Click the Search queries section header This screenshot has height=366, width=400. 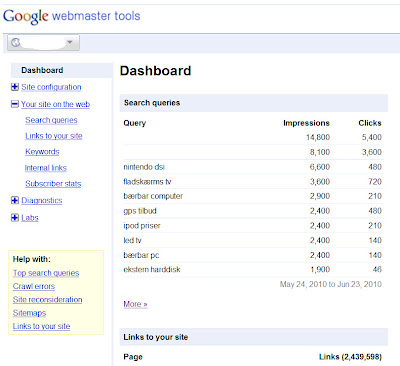(x=254, y=103)
